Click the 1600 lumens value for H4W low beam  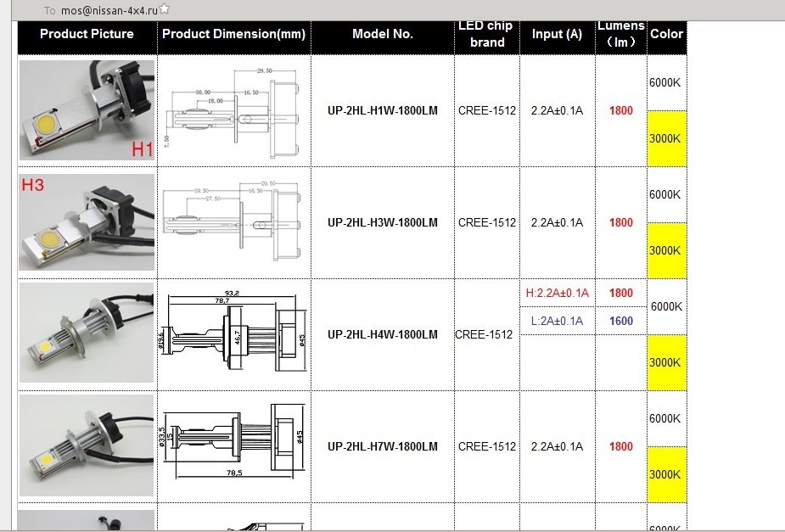coord(621,322)
